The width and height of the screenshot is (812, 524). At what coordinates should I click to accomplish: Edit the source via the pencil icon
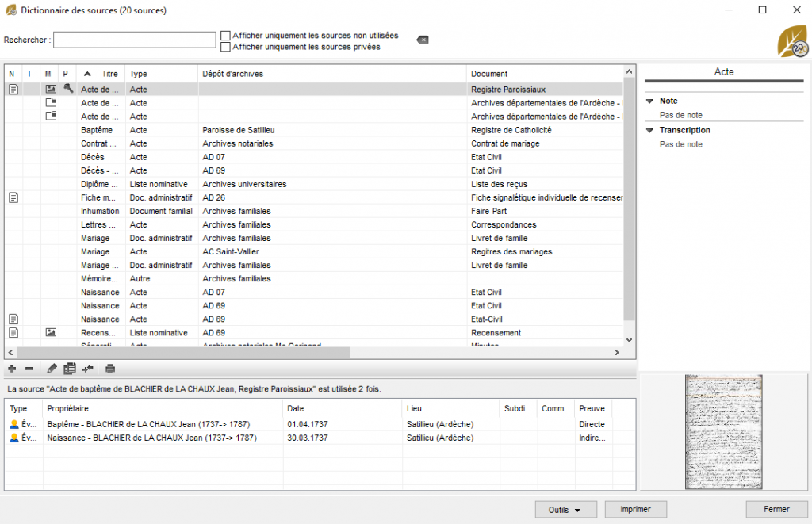(x=50, y=368)
